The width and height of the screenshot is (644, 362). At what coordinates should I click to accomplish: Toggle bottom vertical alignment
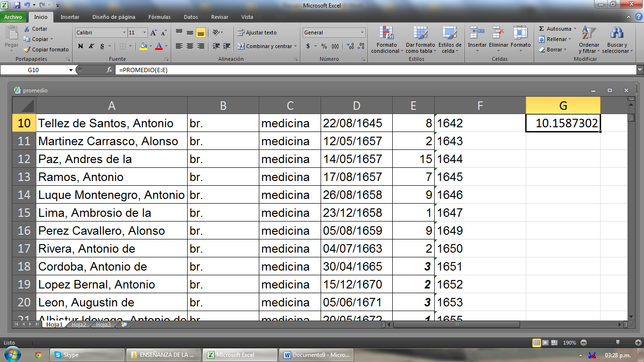pos(200,33)
